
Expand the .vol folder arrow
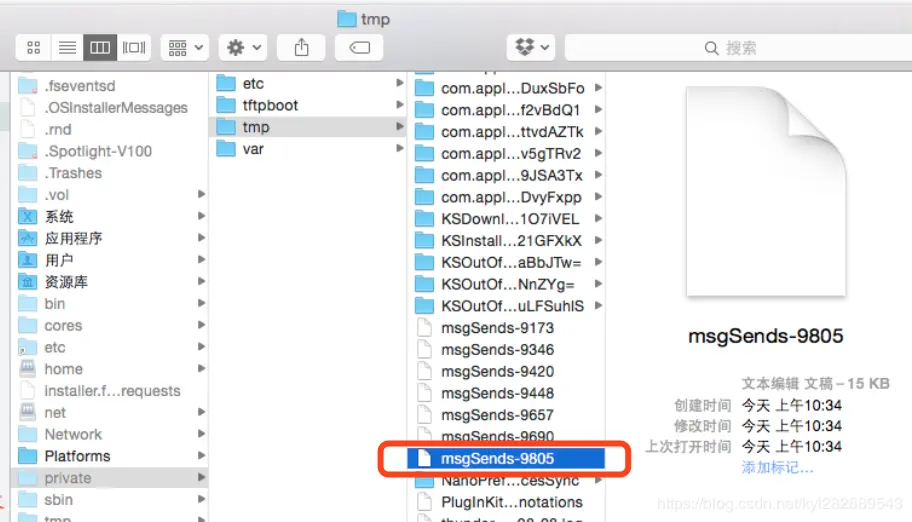[201, 194]
